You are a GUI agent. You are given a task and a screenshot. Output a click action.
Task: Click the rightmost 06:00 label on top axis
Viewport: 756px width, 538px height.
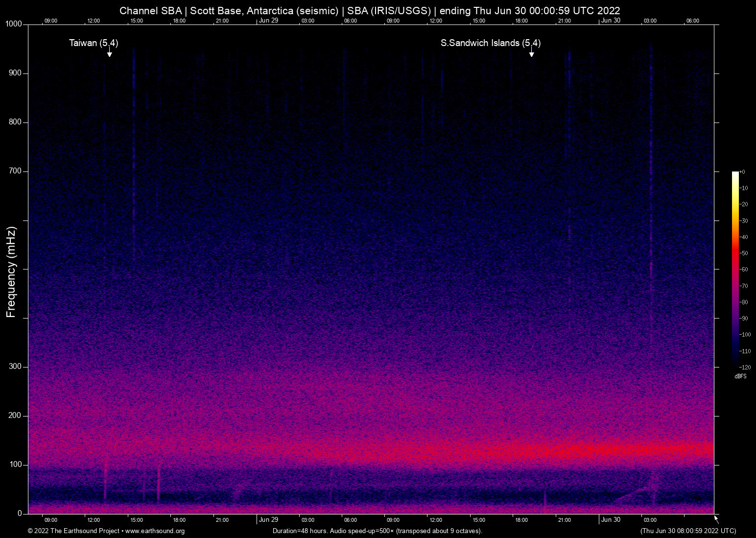(692, 21)
